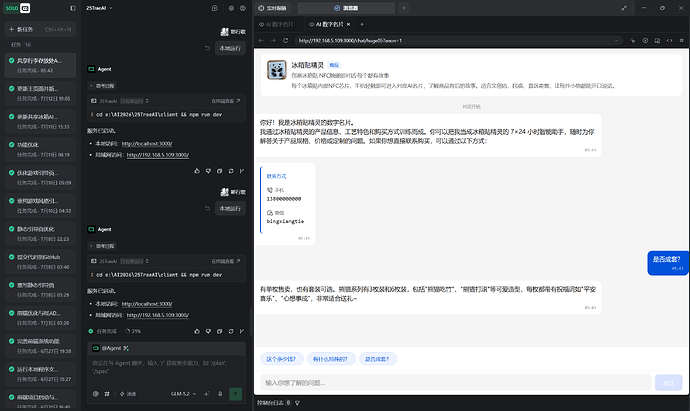Screen dimensions: 690x411
Task: Expand the address bar URL dropdown arrow
Action: [616, 40]
